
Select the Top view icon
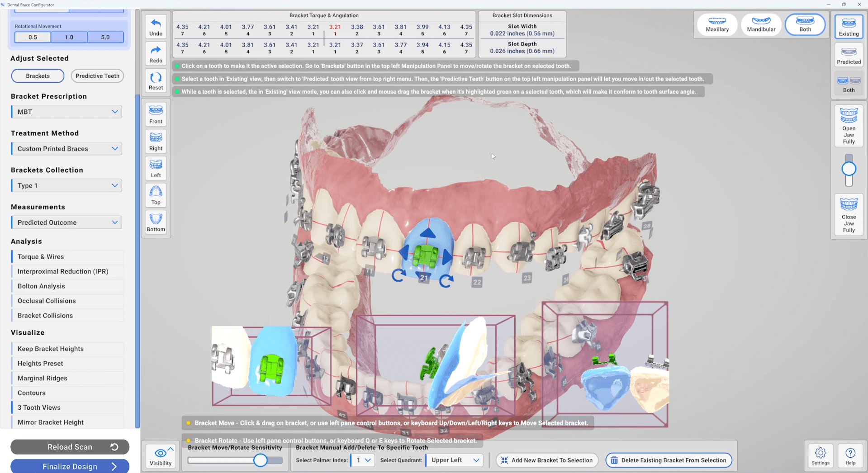pyautogui.click(x=155, y=195)
